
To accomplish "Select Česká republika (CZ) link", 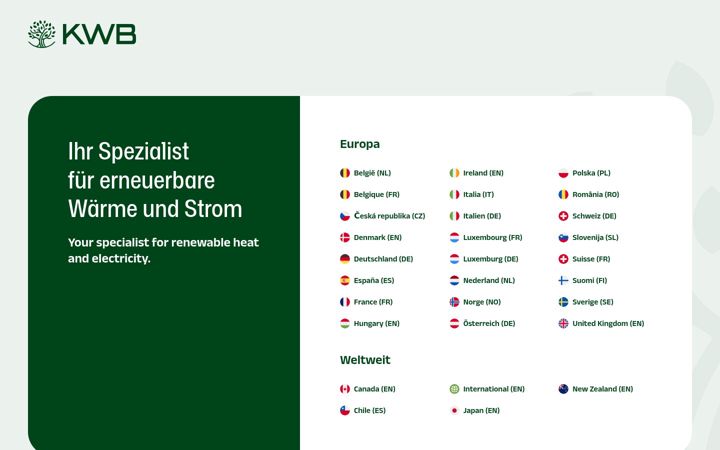I will [x=389, y=216].
